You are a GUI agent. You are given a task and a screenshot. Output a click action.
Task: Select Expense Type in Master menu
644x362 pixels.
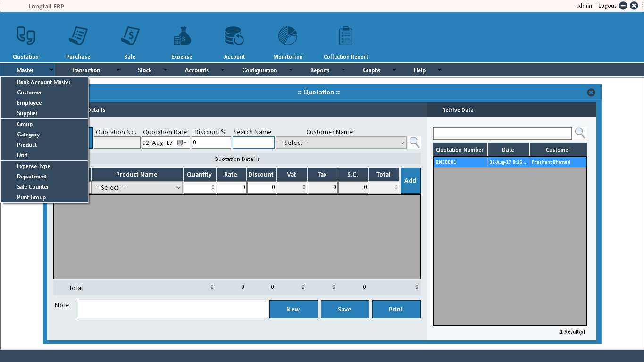[33, 166]
